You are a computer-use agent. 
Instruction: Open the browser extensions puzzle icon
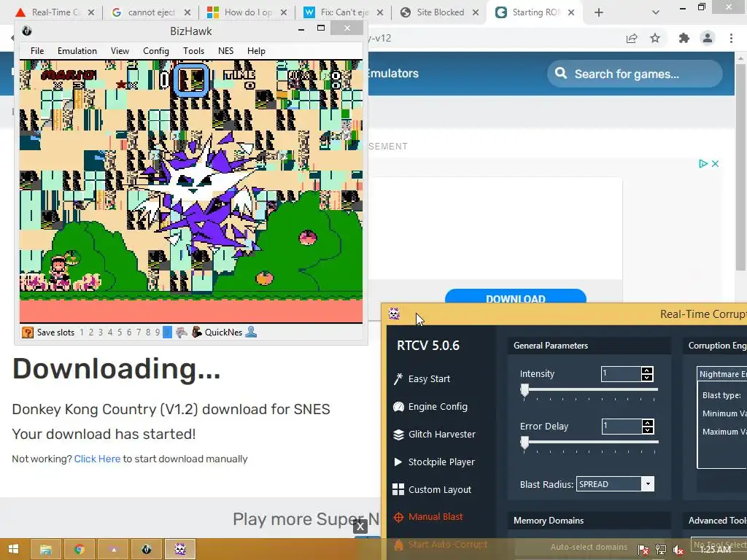(x=684, y=38)
